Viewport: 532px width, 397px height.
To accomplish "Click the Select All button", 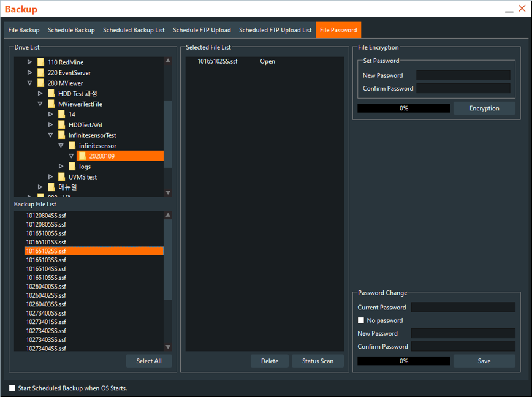I will pos(149,361).
